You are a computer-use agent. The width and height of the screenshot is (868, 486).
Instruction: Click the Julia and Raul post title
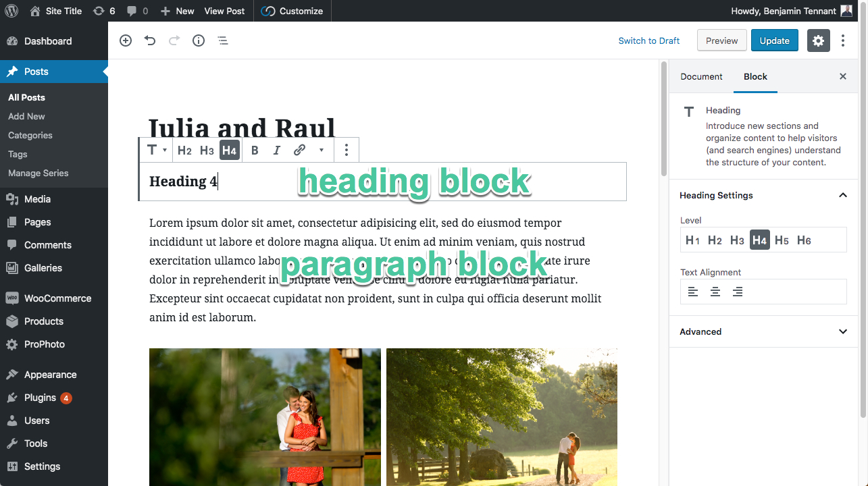pyautogui.click(x=242, y=128)
